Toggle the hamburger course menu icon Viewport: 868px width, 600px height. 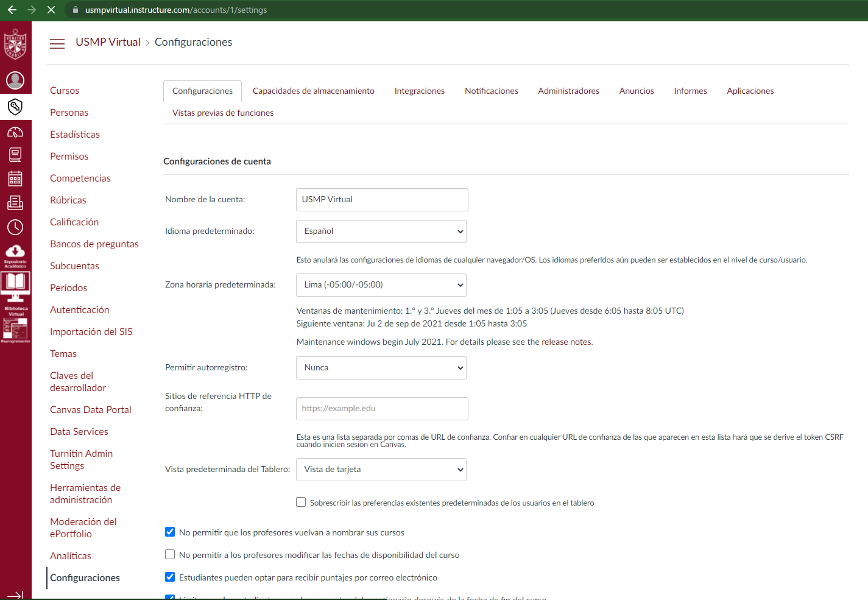[57, 43]
